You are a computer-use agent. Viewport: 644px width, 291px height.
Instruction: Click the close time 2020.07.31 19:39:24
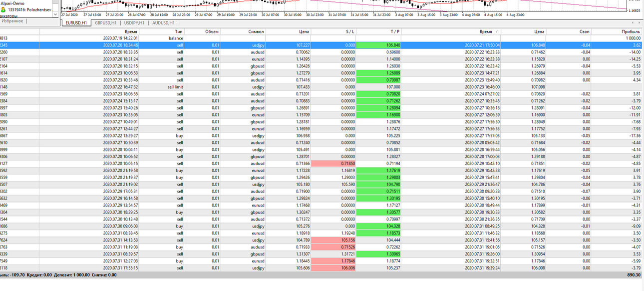[x=482, y=268]
